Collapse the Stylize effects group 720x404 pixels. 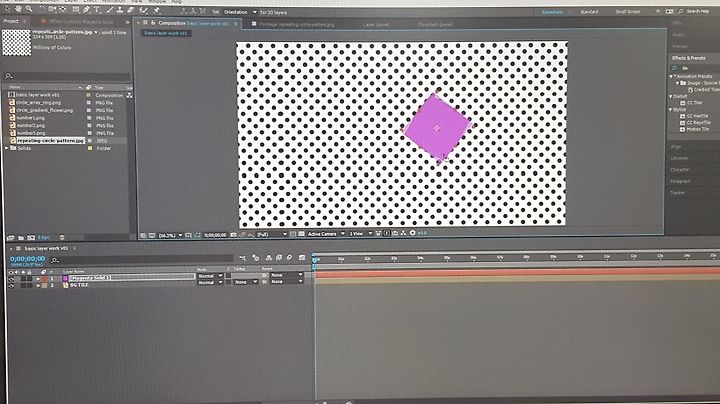pos(671,109)
